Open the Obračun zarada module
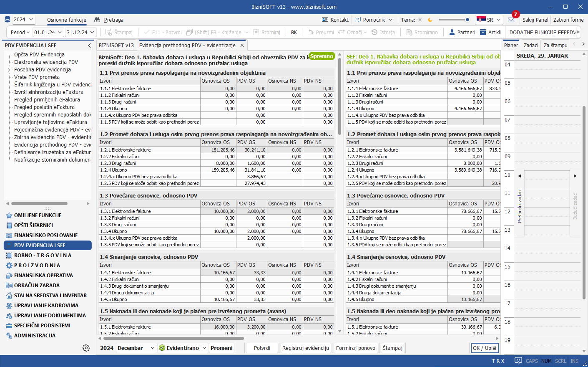Image resolution: width=588 pixels, height=367 pixels. click(37, 286)
